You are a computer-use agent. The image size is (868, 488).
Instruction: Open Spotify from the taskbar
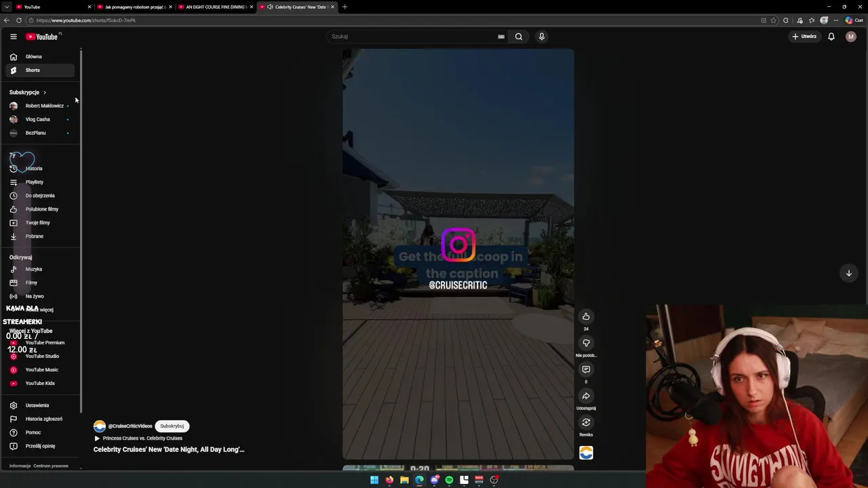449,480
